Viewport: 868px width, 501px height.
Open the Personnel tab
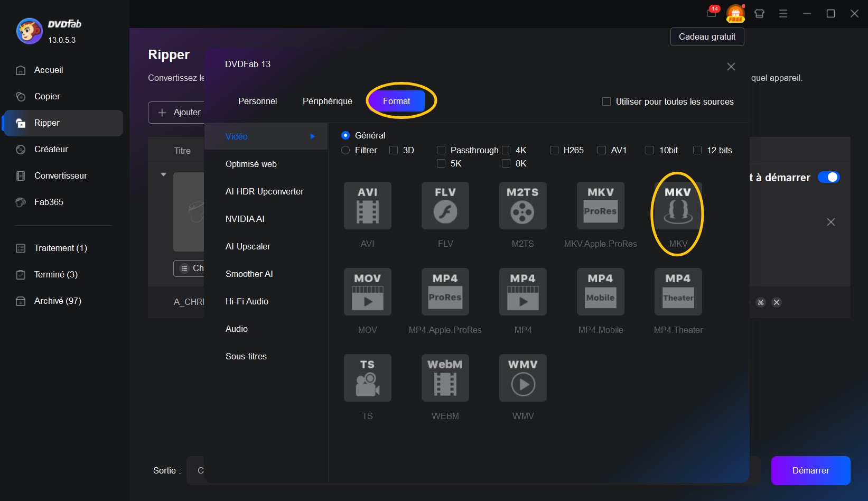258,101
